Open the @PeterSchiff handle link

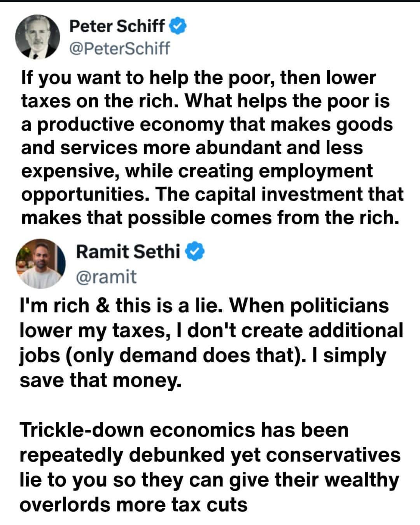[x=119, y=48]
